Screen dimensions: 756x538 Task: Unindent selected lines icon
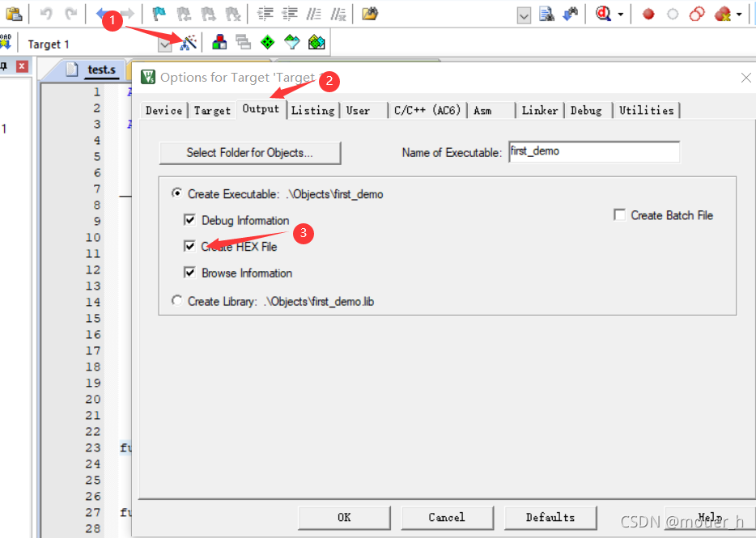(290, 14)
